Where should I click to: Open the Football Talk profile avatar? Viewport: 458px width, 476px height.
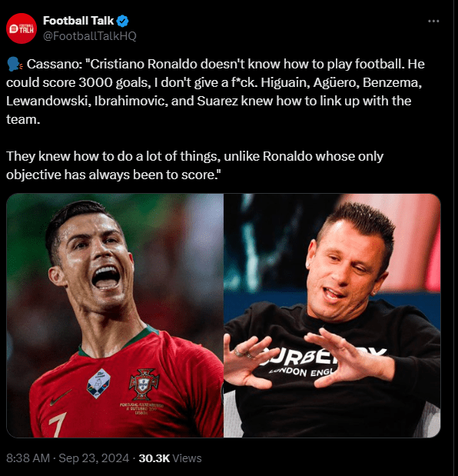(22, 28)
